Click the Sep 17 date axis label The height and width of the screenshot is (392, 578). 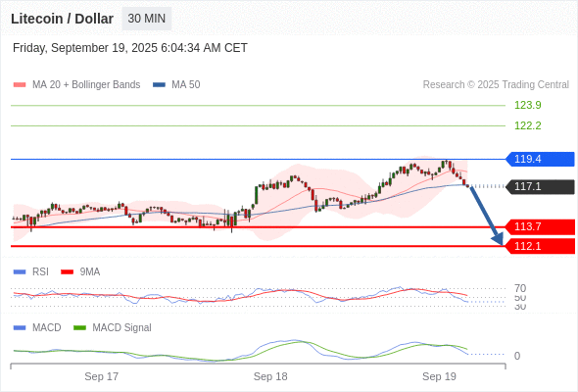(x=101, y=376)
